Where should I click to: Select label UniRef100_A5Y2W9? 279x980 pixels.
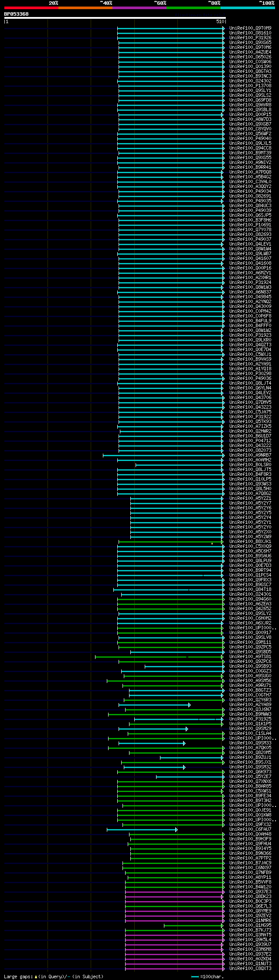[x=250, y=537]
